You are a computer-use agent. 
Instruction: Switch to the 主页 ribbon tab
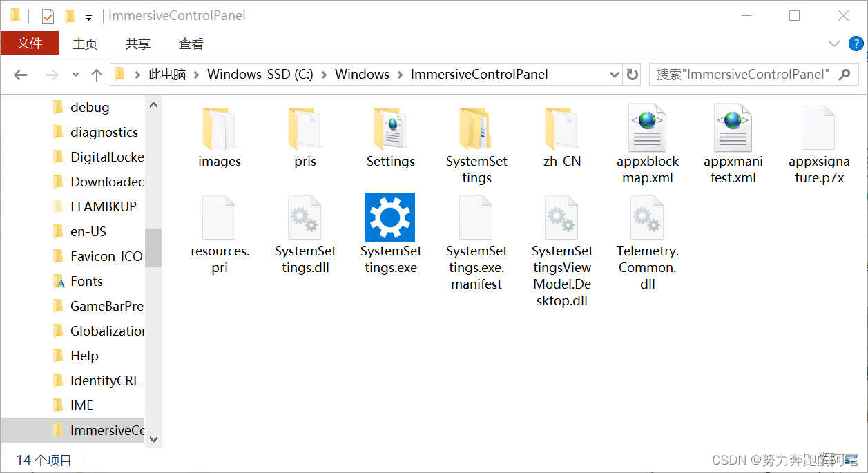[85, 44]
